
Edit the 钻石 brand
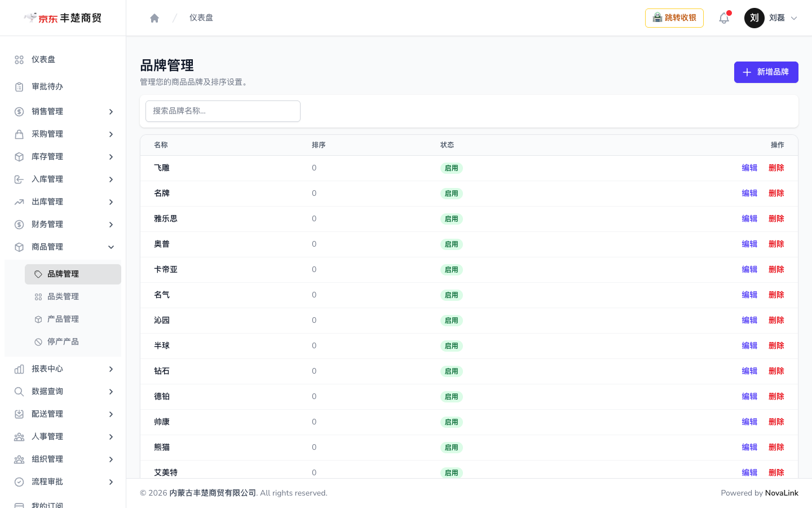pos(749,371)
